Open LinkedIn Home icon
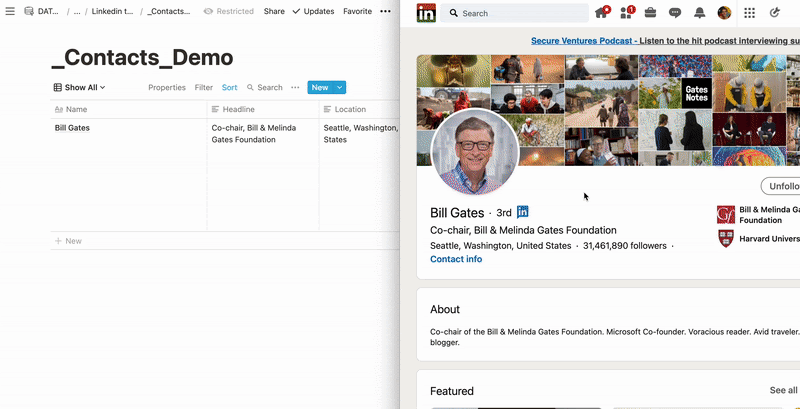The width and height of the screenshot is (800, 409). point(601,13)
